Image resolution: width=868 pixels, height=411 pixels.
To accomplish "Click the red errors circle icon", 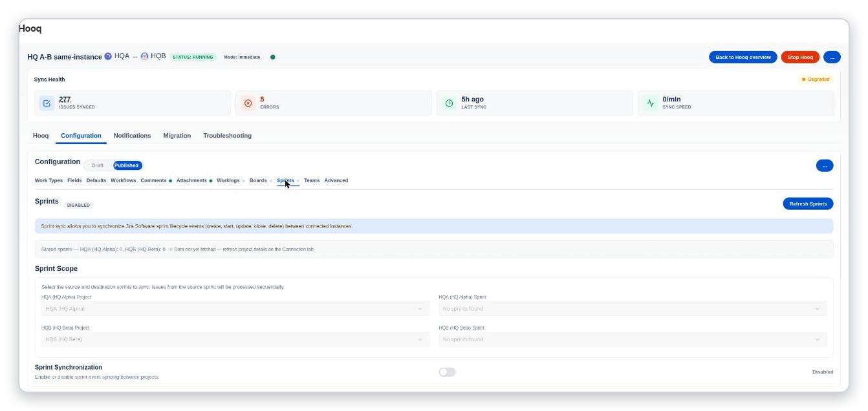I will point(248,103).
